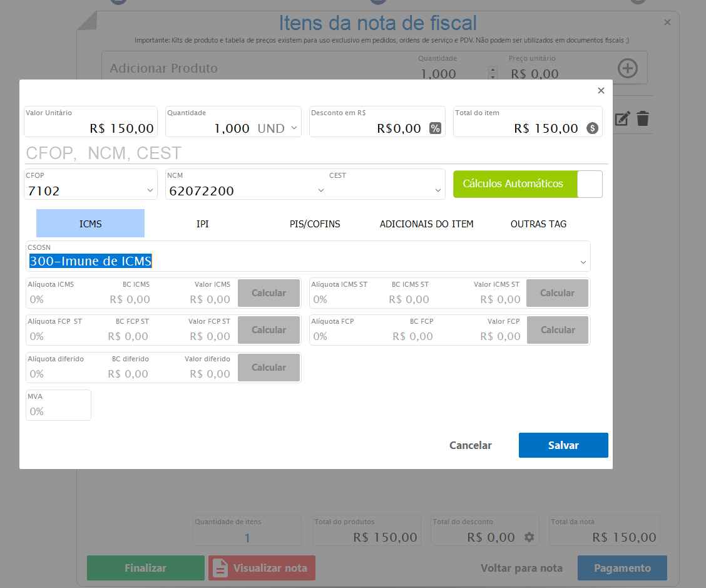Click the percent discount icon

pos(435,128)
